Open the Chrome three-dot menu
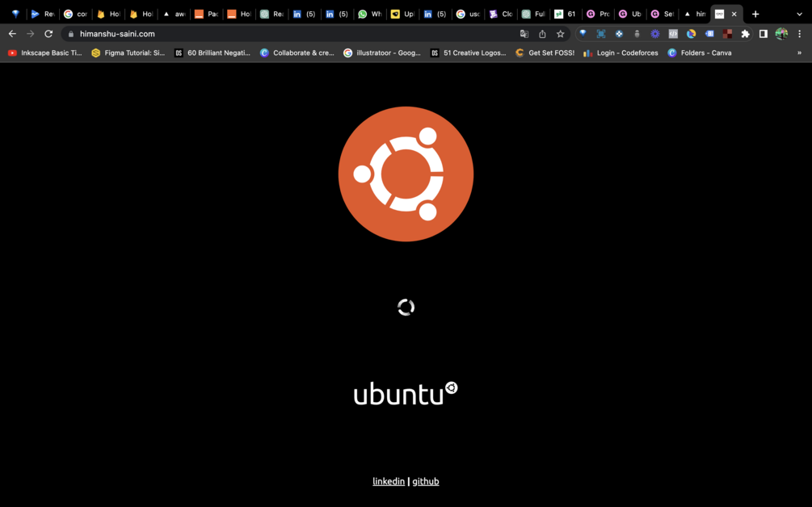 pos(800,34)
